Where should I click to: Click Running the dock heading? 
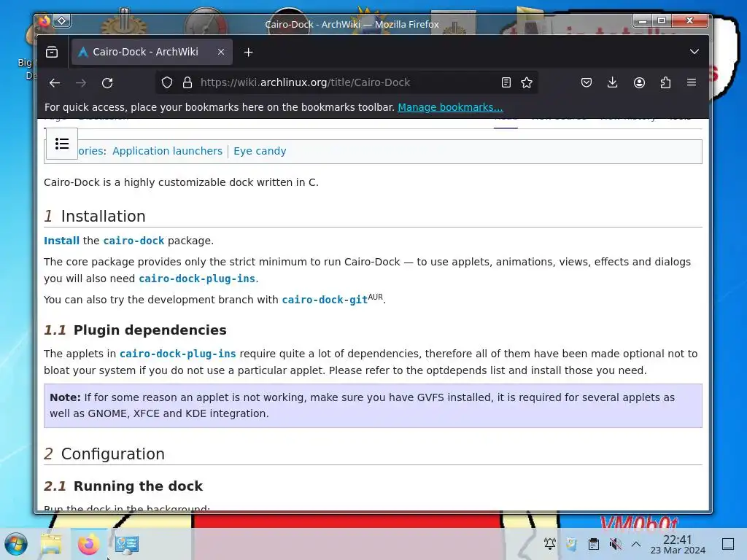point(138,486)
